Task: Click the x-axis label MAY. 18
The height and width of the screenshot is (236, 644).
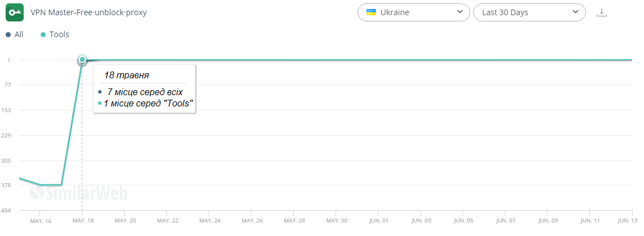Action: (x=82, y=221)
